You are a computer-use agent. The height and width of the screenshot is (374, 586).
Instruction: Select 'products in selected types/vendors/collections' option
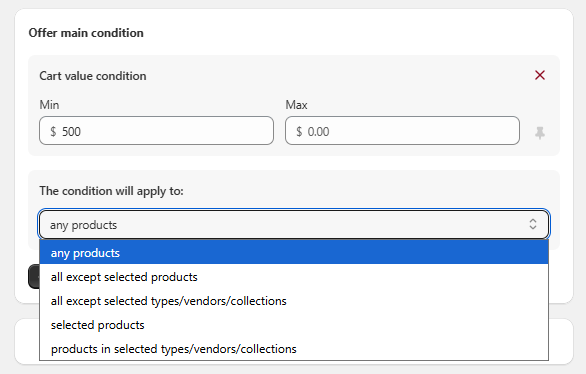294,349
